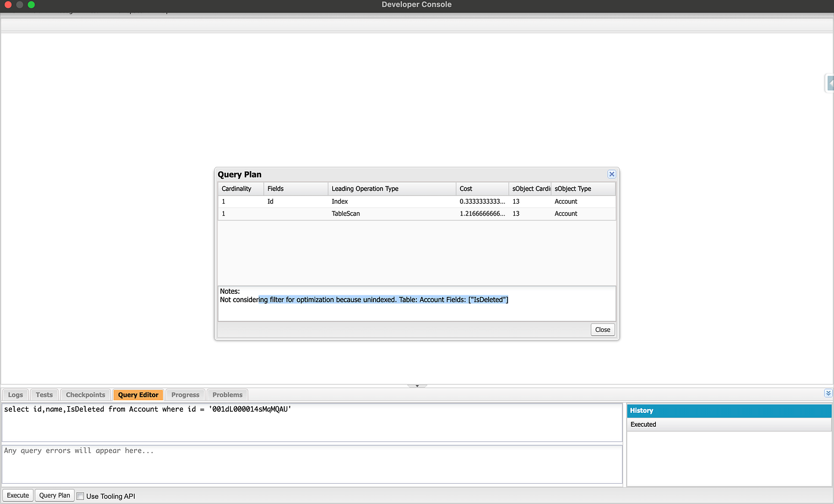Click the highlighted notes text about unindexed filter

point(383,300)
